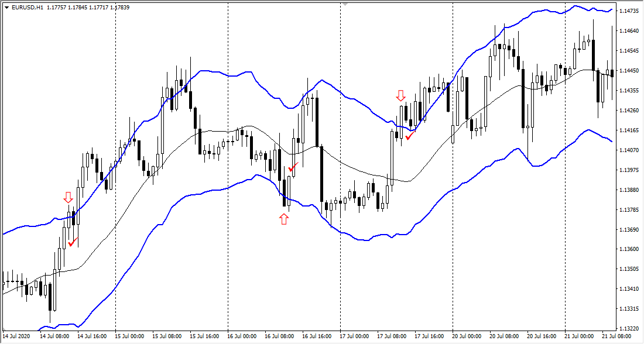Select the red check mark on 14 Jul
644x344 pixels.
coord(73,242)
